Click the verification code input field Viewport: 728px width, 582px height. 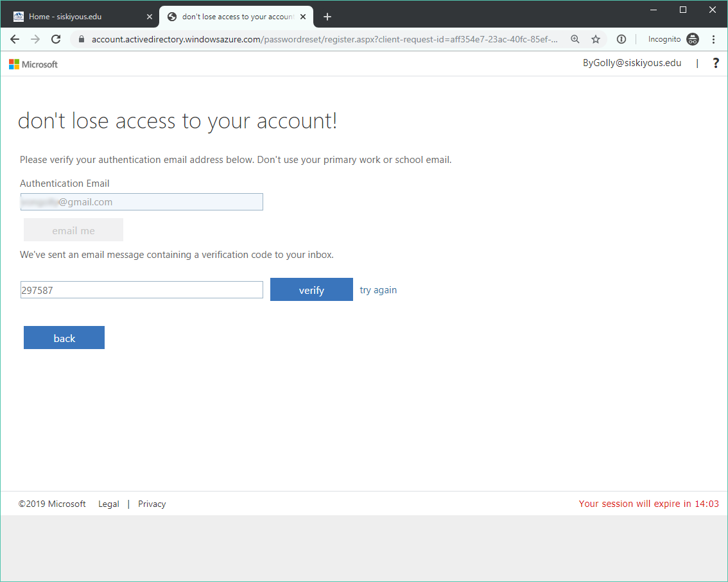142,290
